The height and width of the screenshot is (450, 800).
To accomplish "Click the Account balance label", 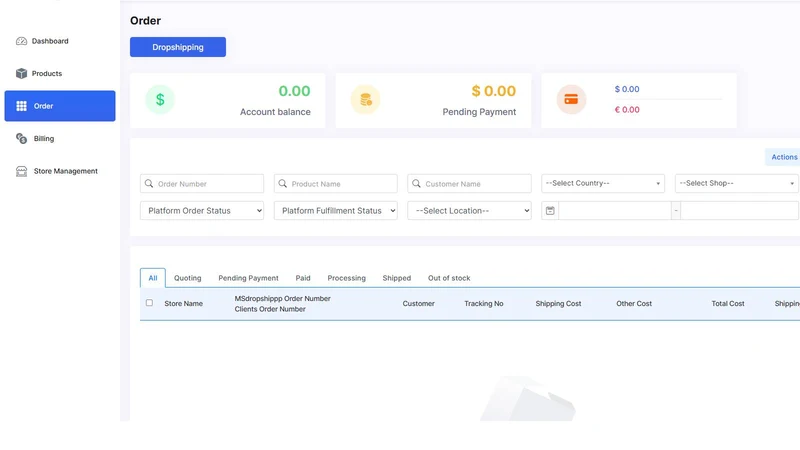I will point(276,112).
